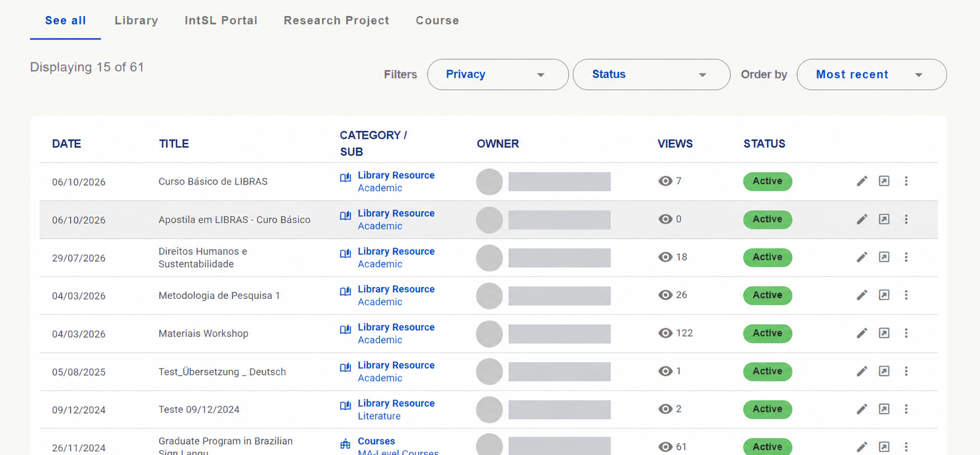Show kebab menu for Apostila em LIBRAS row

[906, 220]
